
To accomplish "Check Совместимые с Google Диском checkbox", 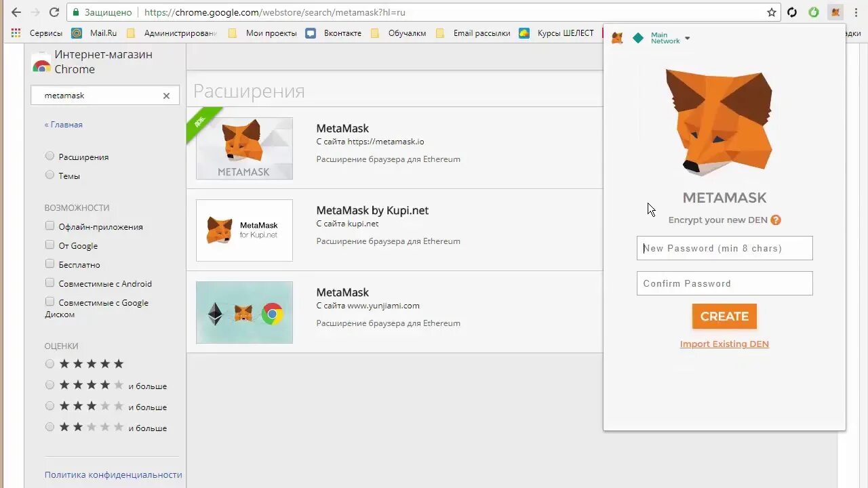I will 50,302.
